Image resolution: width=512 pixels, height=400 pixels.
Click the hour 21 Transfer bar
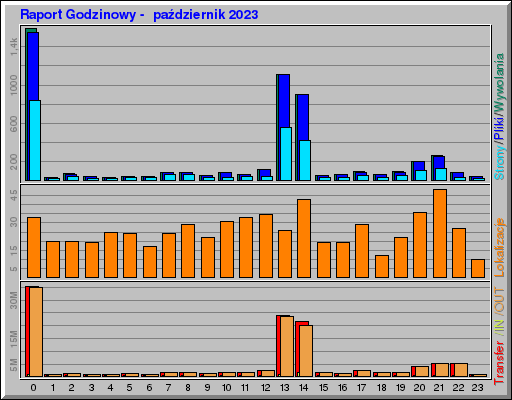[x=440, y=370]
